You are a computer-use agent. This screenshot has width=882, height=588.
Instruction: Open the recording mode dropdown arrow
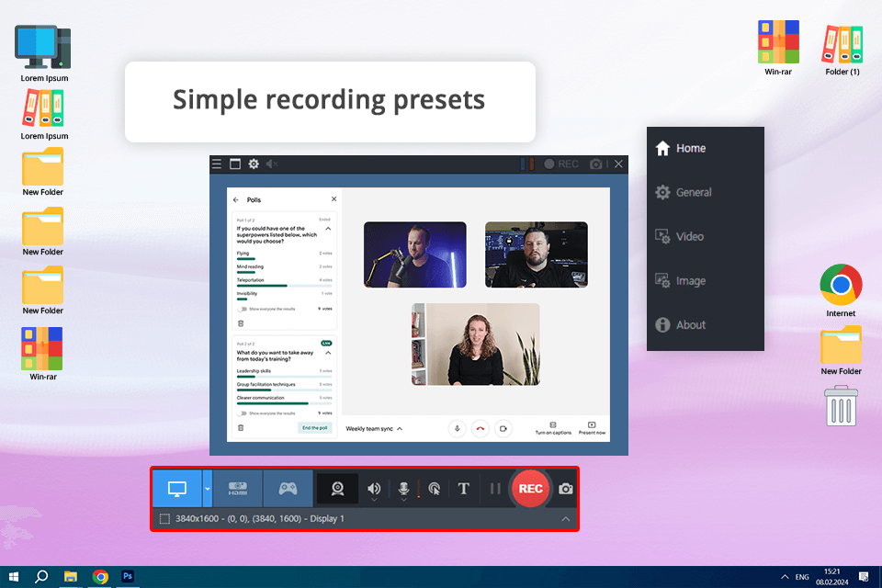(207, 489)
